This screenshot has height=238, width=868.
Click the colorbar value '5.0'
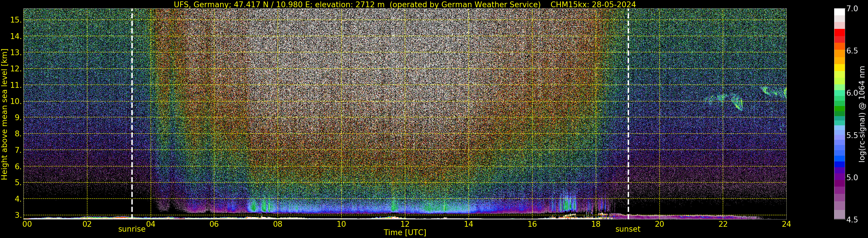(x=852, y=177)
